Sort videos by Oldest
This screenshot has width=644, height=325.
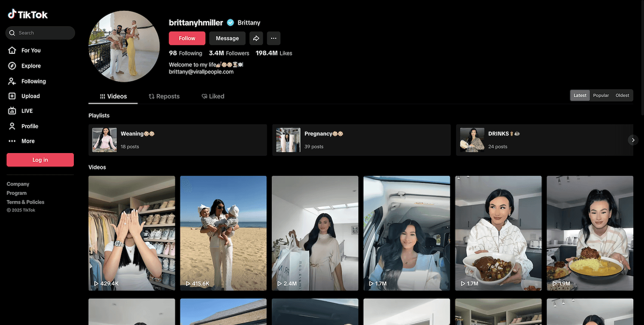pos(622,95)
